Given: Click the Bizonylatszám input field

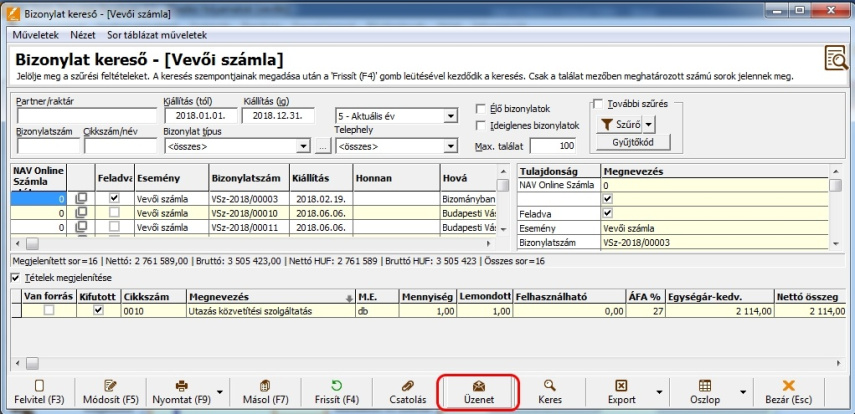Looking at the screenshot, I should click(48, 147).
